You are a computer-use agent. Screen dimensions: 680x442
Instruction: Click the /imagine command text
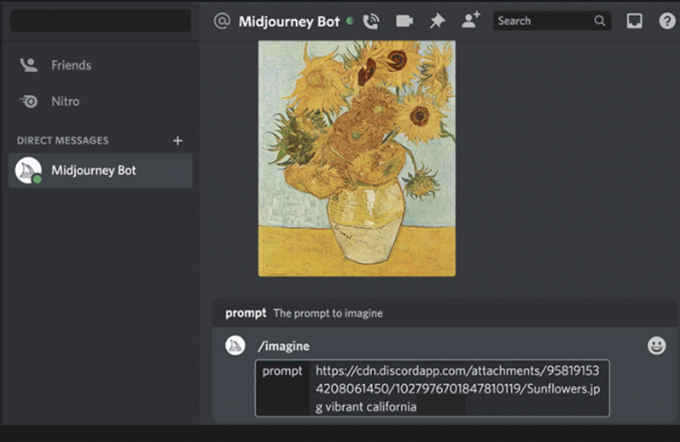pyautogui.click(x=284, y=346)
